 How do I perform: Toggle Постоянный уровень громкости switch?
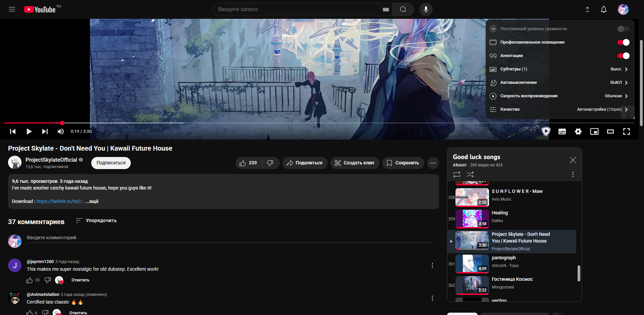click(x=624, y=29)
